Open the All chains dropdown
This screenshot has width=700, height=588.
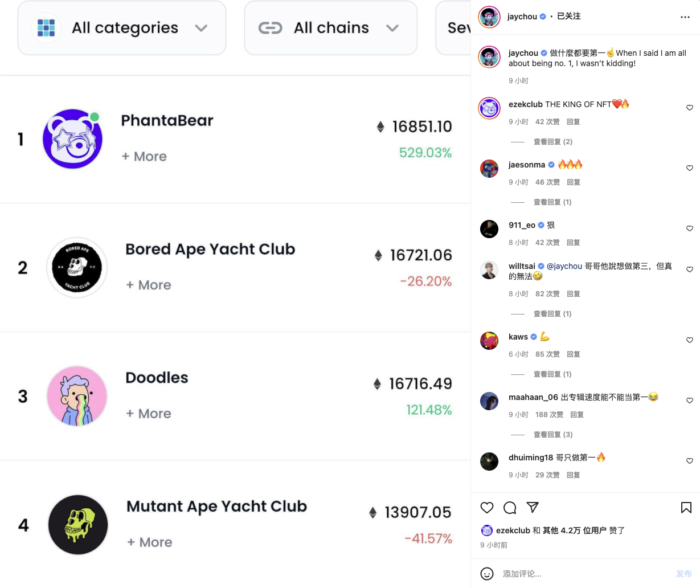(x=331, y=28)
